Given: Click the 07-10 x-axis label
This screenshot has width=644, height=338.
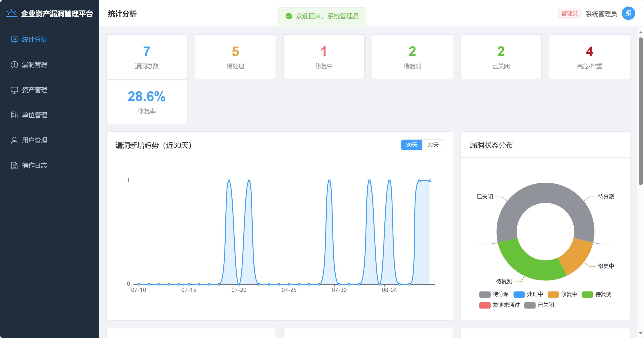Looking at the screenshot, I should tap(139, 290).
